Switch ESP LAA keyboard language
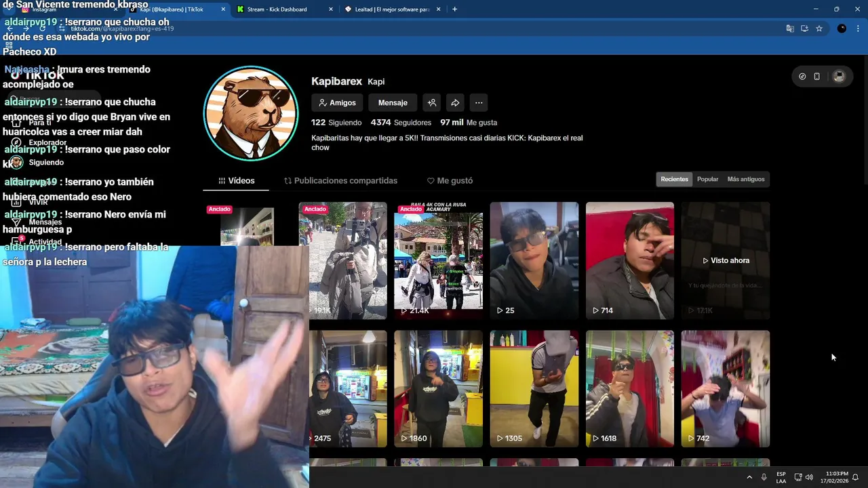This screenshot has width=868, height=488. point(781,477)
